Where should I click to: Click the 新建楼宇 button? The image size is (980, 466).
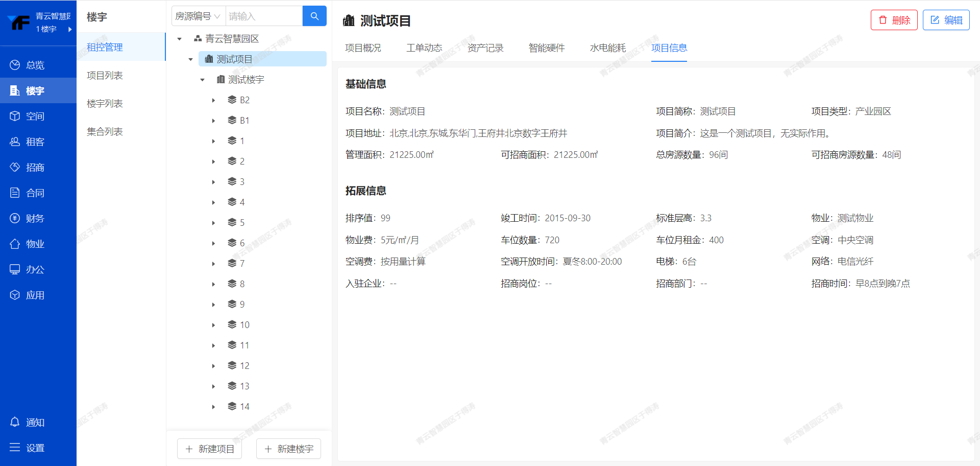click(x=288, y=449)
